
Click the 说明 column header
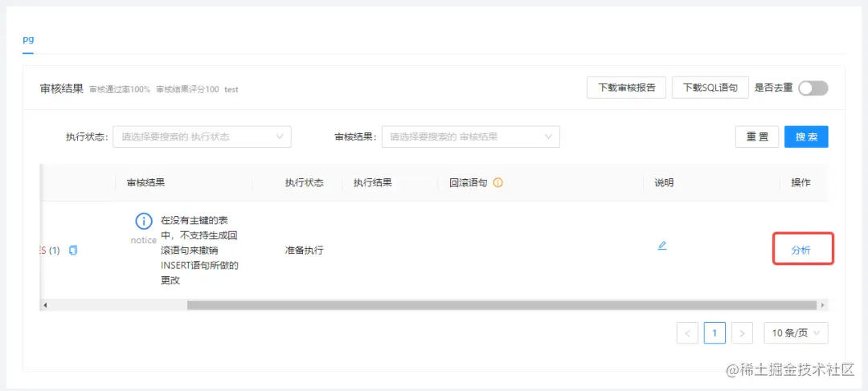pos(665,183)
